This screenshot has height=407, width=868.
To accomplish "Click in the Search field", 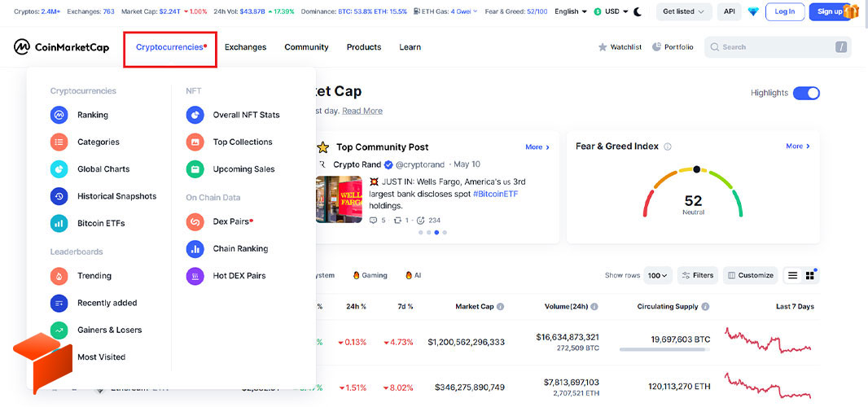I will click(778, 47).
